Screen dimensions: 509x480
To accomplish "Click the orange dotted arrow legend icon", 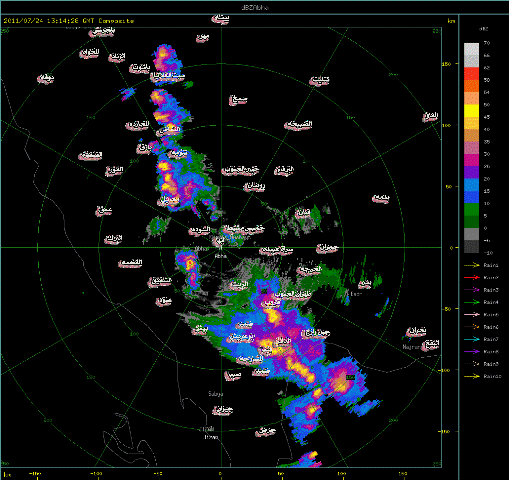I will pos(472,327).
